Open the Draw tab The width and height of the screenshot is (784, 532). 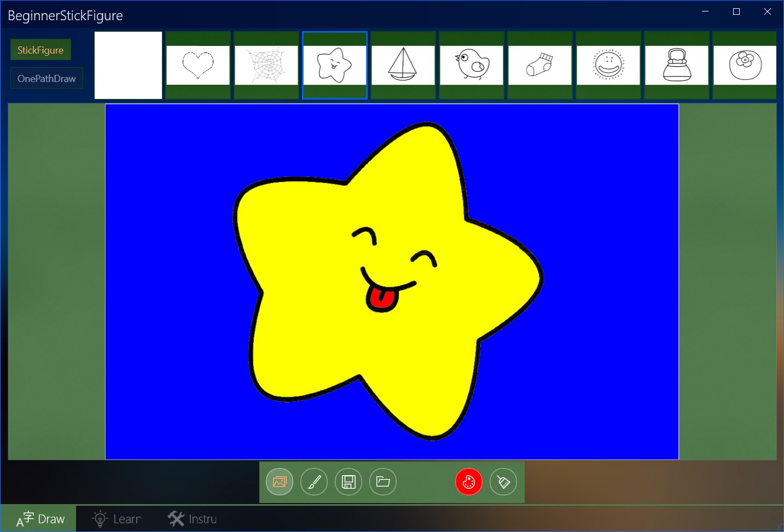pyautogui.click(x=39, y=519)
